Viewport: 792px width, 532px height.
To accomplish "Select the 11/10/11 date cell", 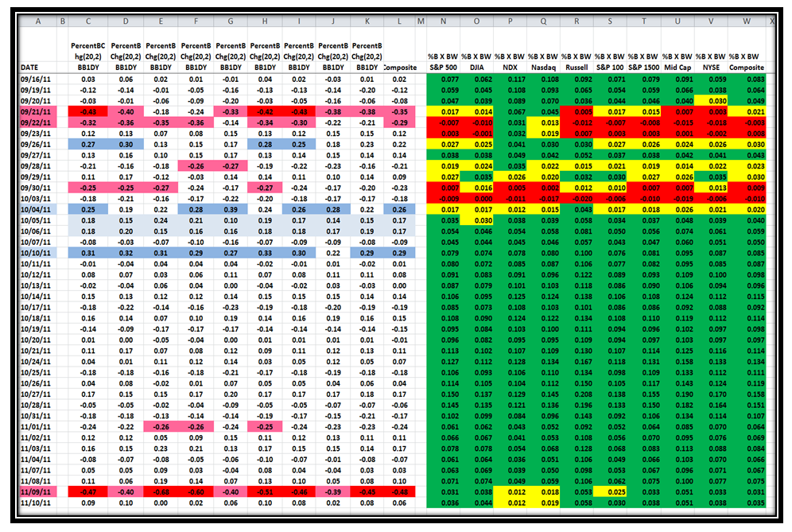I will tap(38, 503).
